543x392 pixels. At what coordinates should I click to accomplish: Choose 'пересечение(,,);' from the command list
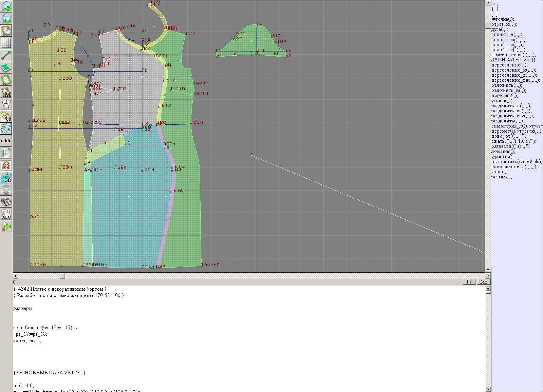tap(509, 65)
